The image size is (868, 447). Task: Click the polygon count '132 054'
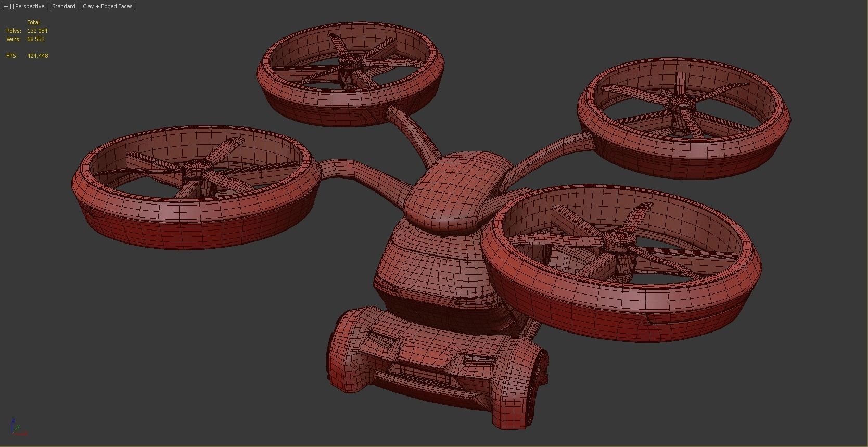37,31
